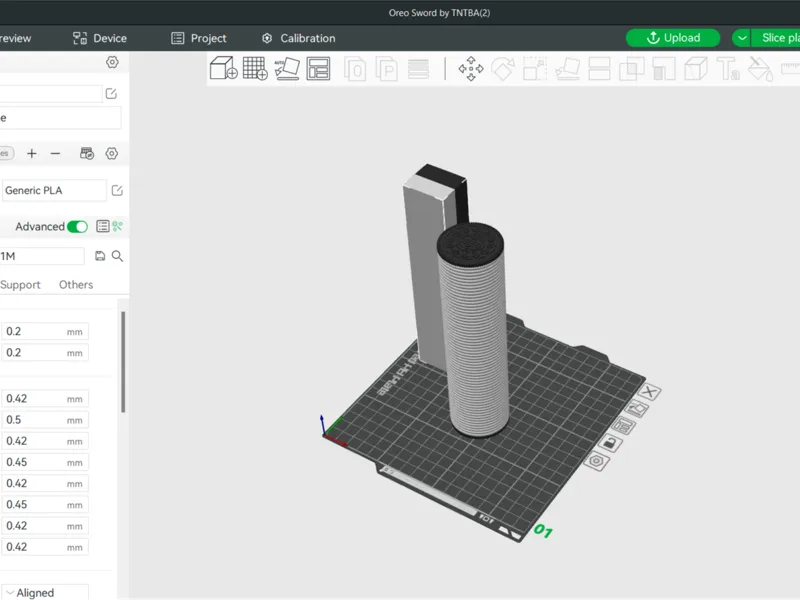Click the Slice plate button
This screenshot has height=600, width=800.
coord(776,38)
